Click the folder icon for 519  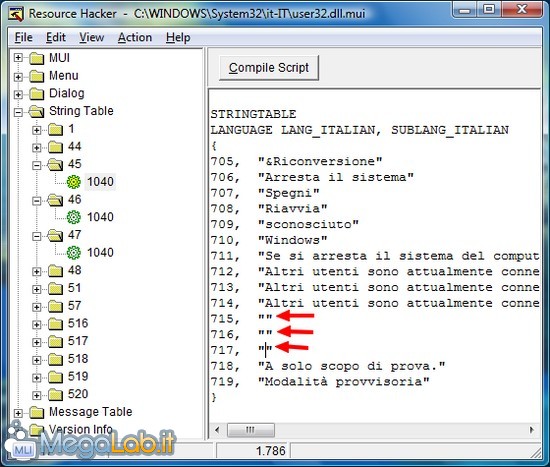tap(55, 377)
